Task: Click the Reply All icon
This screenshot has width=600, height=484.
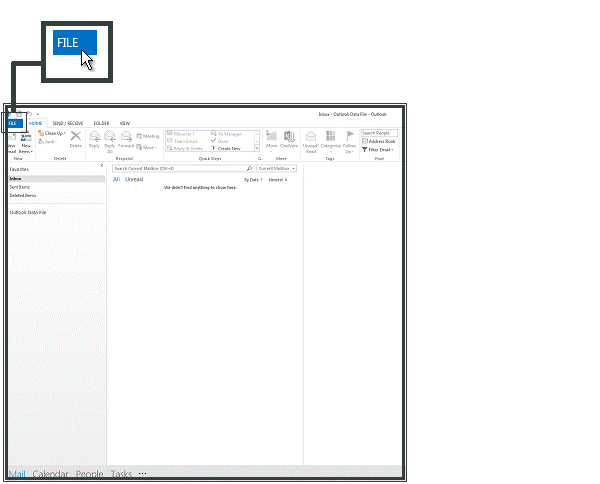Action: tap(110, 138)
